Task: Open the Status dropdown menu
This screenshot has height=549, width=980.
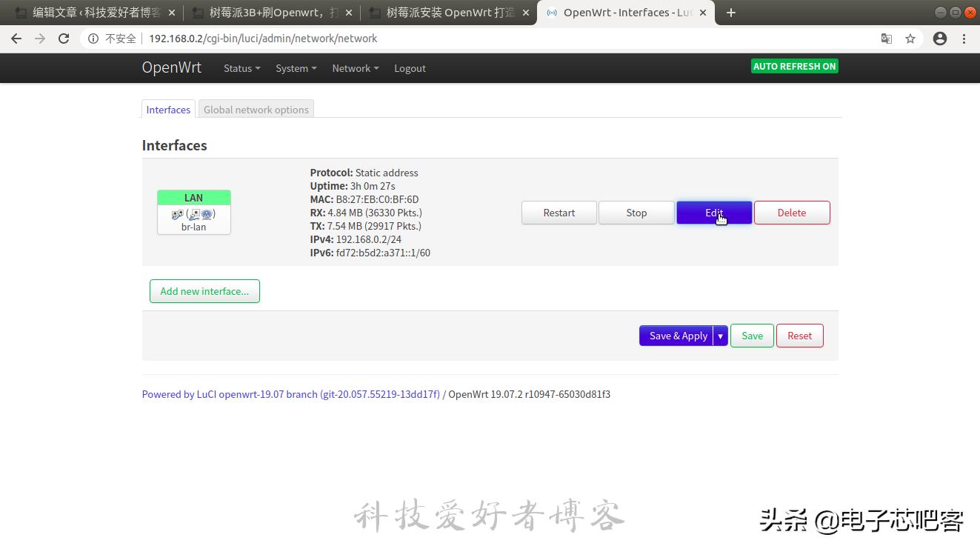Action: (x=241, y=68)
